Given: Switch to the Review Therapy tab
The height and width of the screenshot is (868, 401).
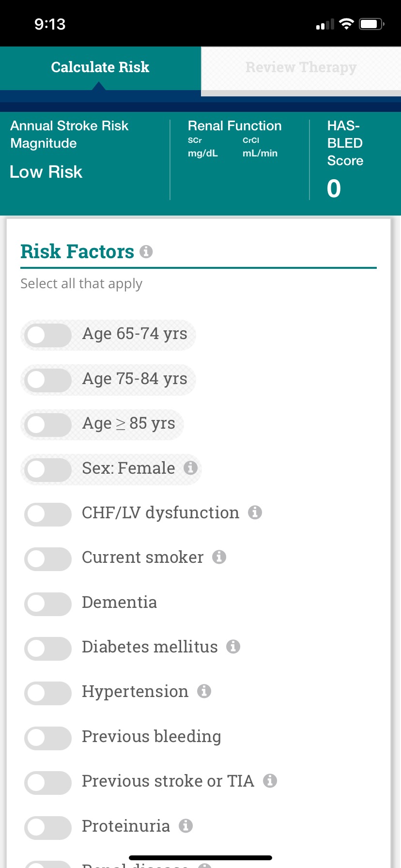Looking at the screenshot, I should [301, 67].
